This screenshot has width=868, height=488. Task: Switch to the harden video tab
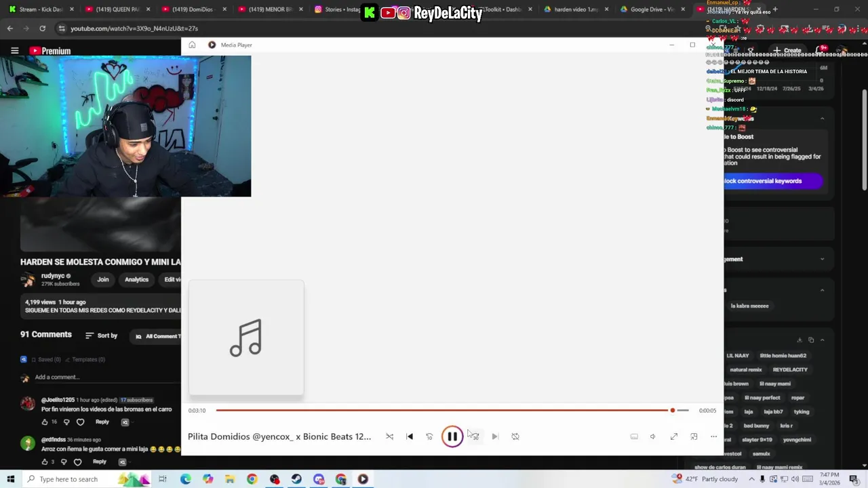573,9
